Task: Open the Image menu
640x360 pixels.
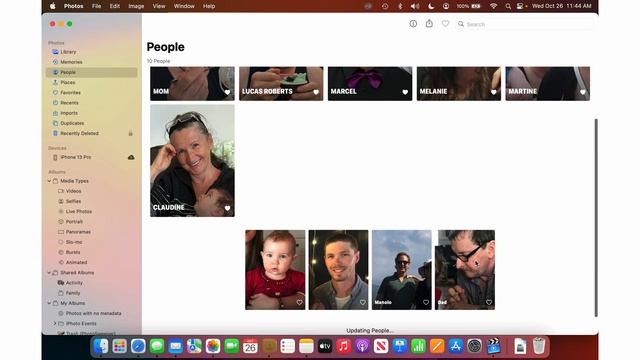Action: tap(136, 6)
